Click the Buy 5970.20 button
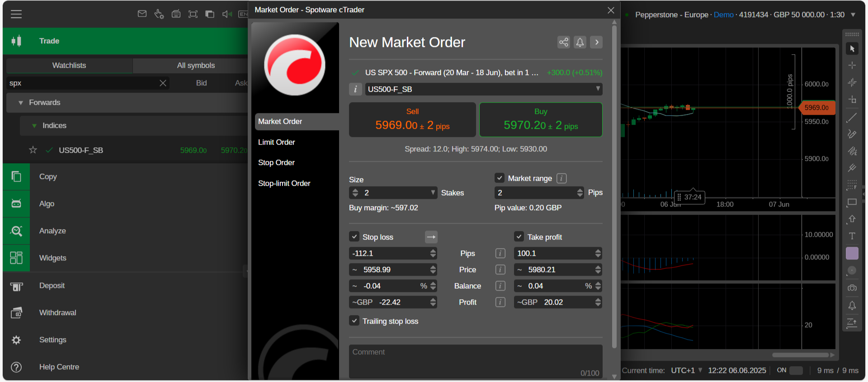Image resolution: width=868 pixels, height=382 pixels. [x=541, y=119]
